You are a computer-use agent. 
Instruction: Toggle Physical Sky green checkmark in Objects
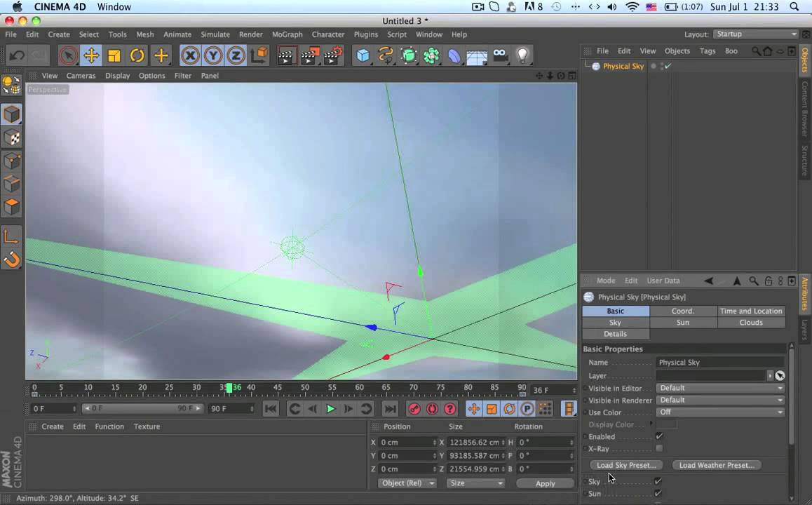coord(668,67)
